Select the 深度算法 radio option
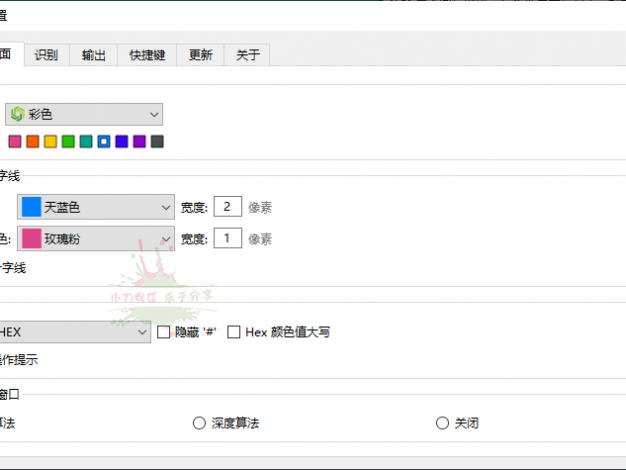The height and width of the screenshot is (470, 626). (199, 423)
